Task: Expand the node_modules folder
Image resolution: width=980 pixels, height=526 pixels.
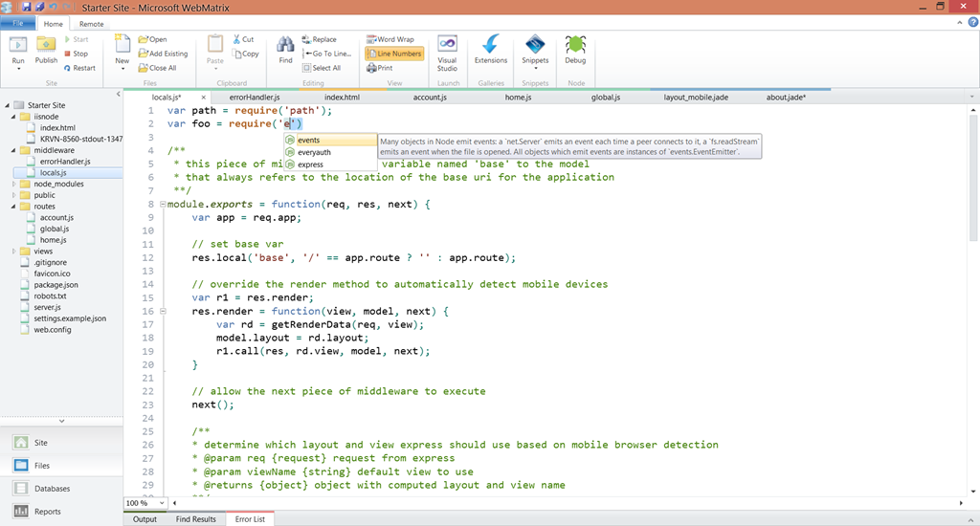Action: (14, 184)
